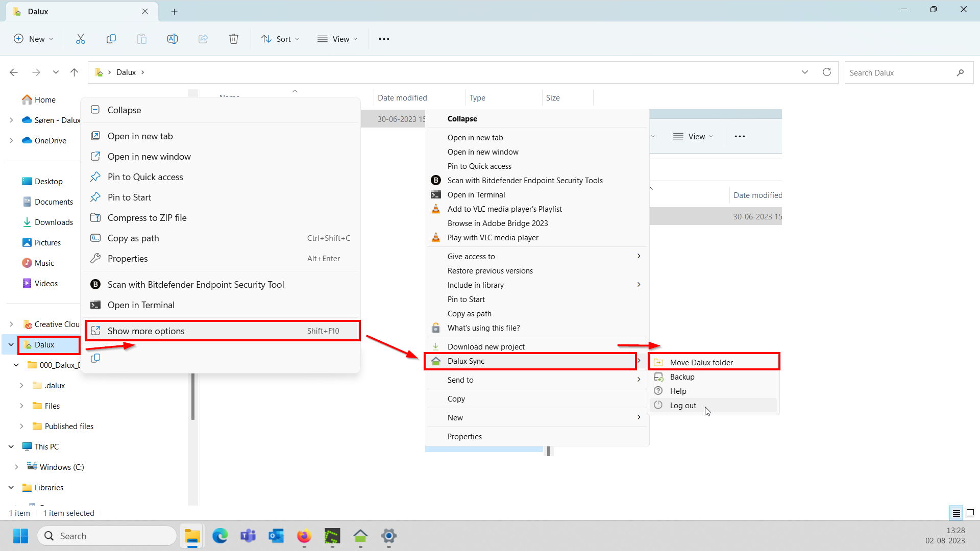Click the Up directory arrow icon
The image size is (980, 551).
point(75,72)
